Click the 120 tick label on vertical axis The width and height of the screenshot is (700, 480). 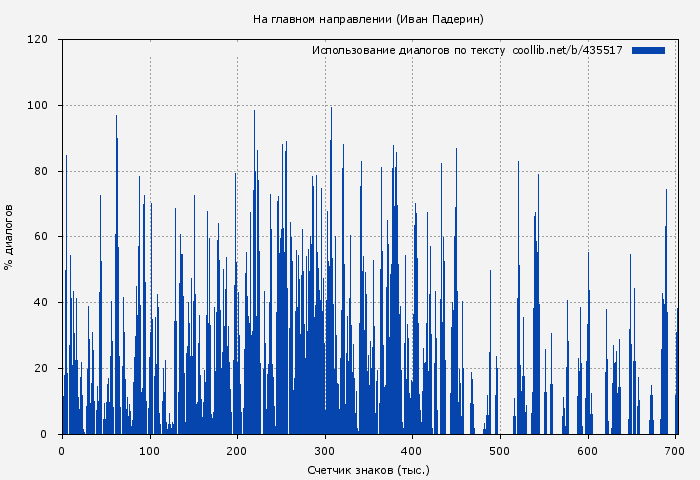(x=38, y=40)
